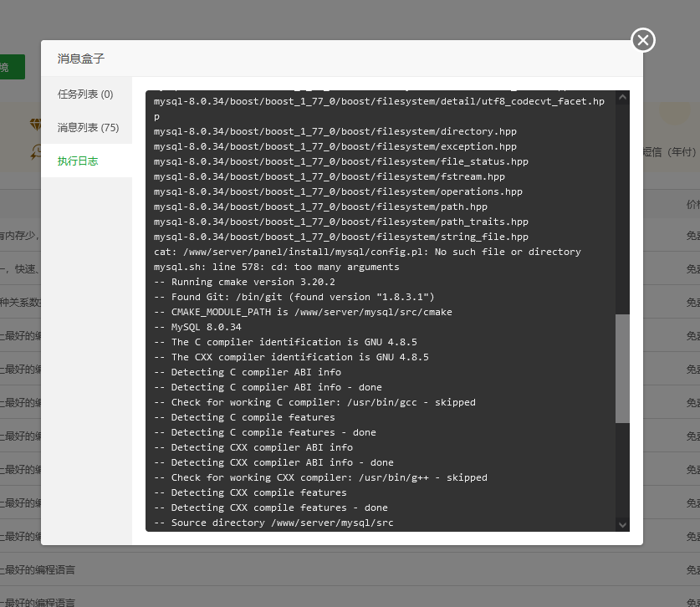Click the filesystem/path.hpp log line
700x607 pixels.
[x=320, y=207]
